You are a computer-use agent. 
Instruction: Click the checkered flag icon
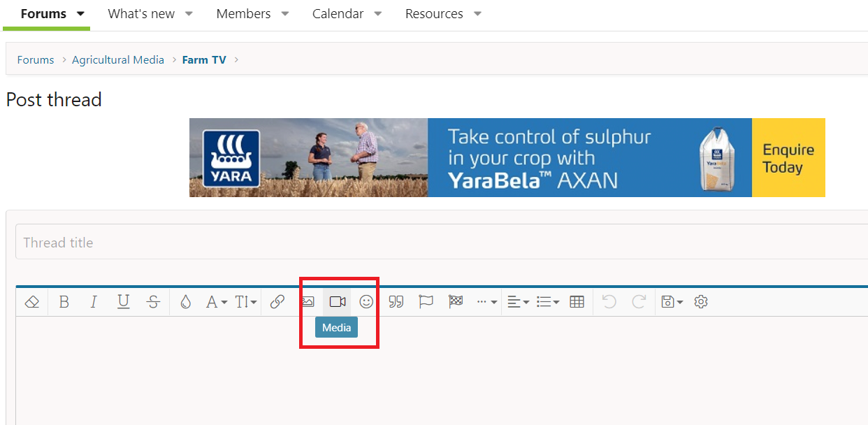tap(456, 302)
